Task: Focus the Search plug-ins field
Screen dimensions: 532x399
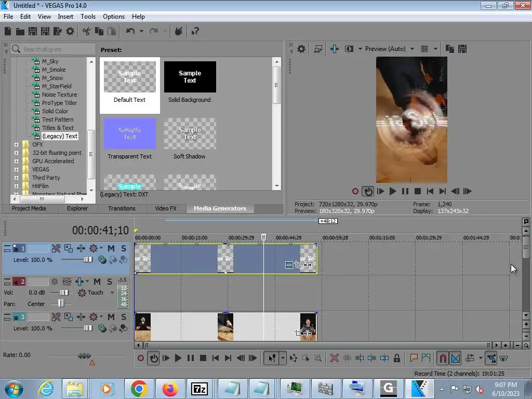Action: (x=53, y=49)
